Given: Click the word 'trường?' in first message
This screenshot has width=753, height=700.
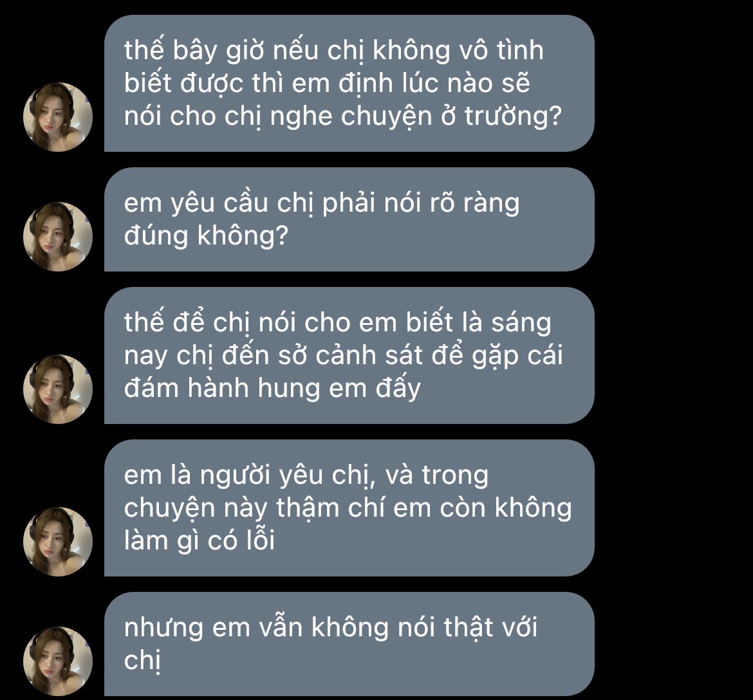Looking at the screenshot, I should point(513,116).
